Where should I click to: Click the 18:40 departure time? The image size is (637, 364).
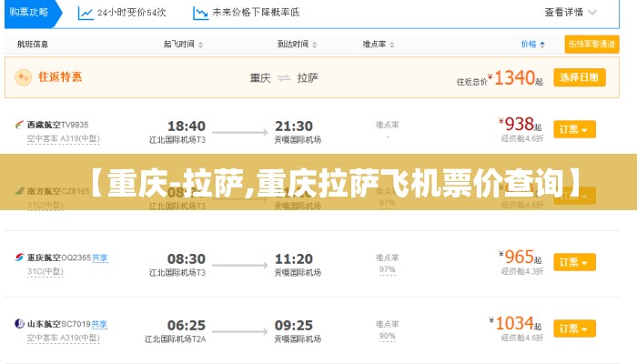(x=187, y=126)
